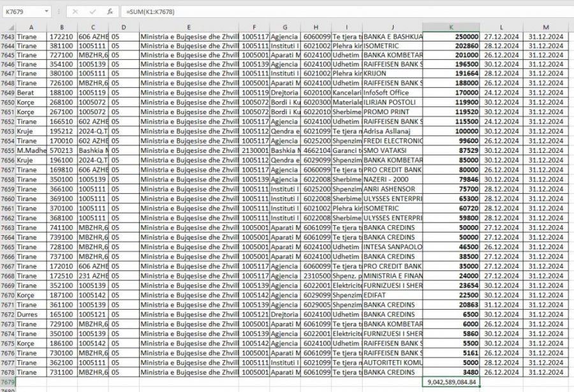Click the Berat cell in column A
Image resolution: width=574 pixels, height=392 pixels.
pos(30,92)
